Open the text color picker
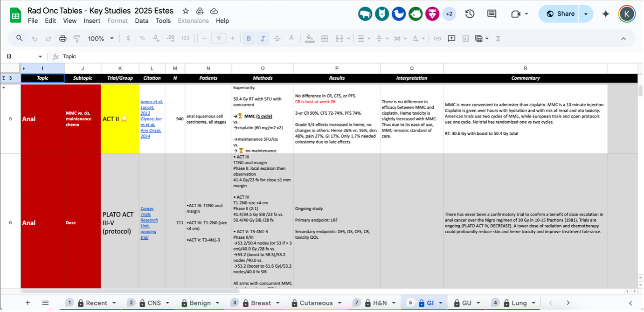 point(291,38)
